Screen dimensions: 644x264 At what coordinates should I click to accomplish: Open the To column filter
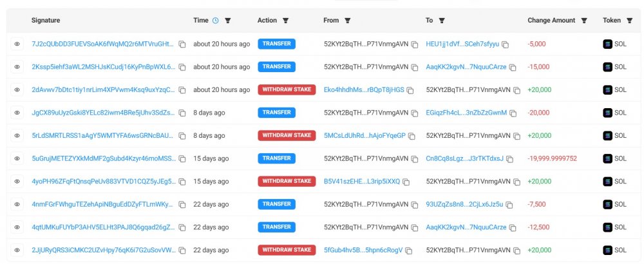[442, 21]
